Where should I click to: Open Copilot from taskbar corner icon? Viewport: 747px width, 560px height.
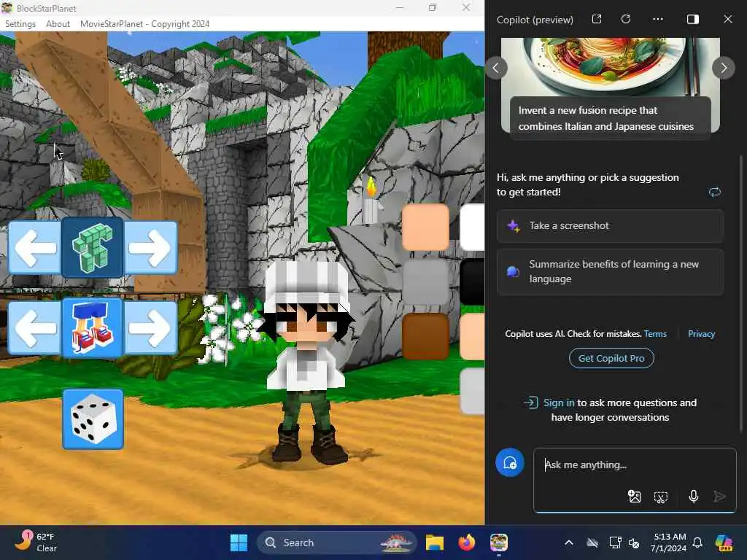pyautogui.click(x=724, y=542)
